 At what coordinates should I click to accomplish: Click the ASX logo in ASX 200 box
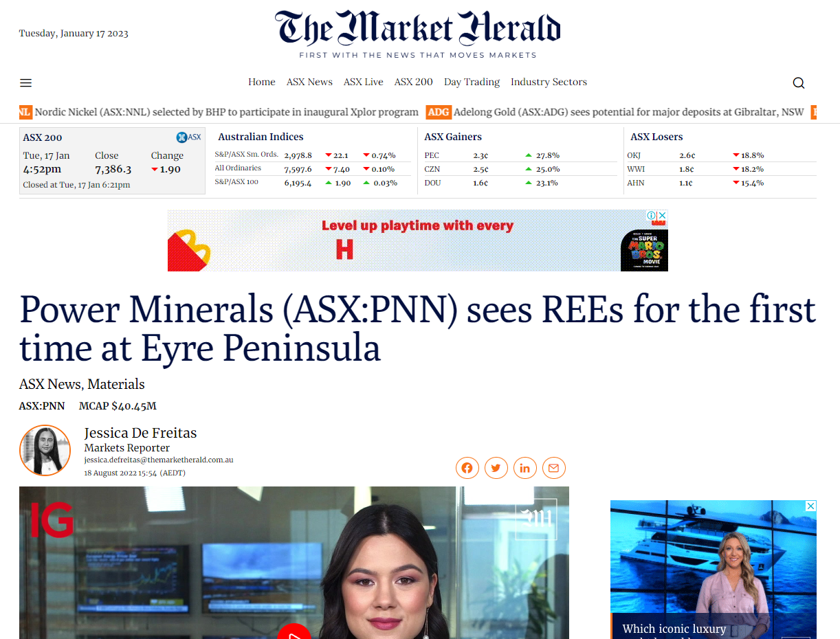coord(188,137)
